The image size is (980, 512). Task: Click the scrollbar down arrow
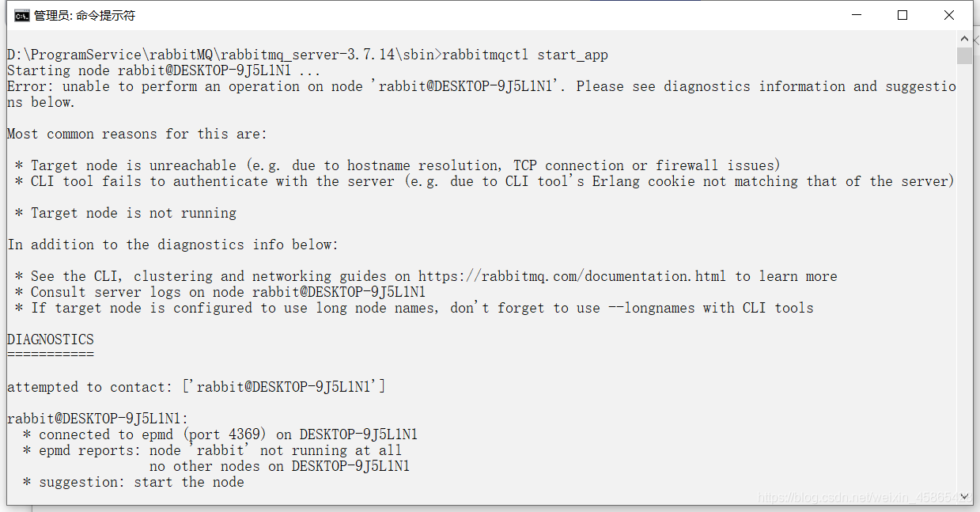[x=966, y=497]
